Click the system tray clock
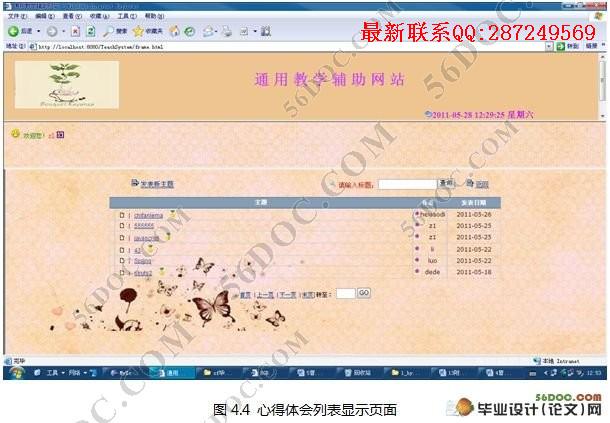The height and width of the screenshot is (423, 610). 594,373
